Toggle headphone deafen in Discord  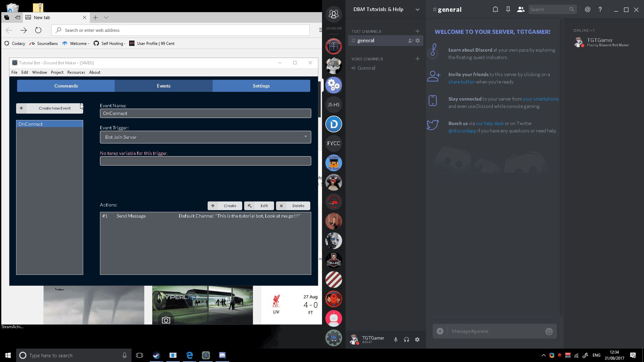[406, 340]
